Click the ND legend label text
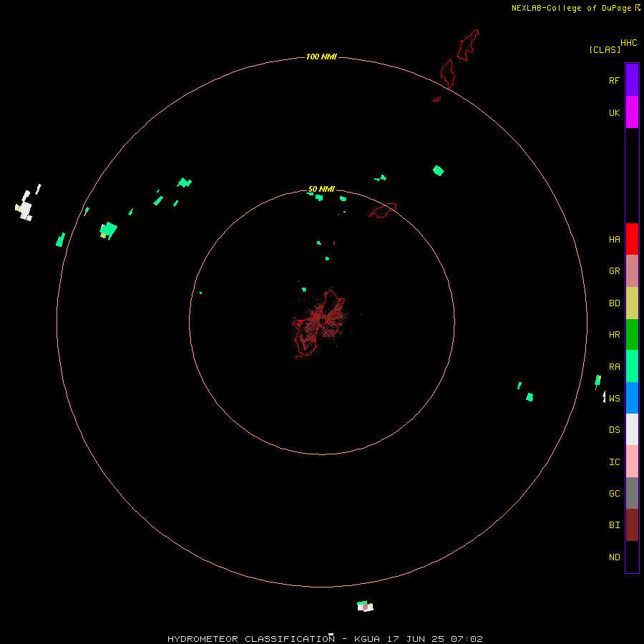Viewport: 644px width, 644px height. (615, 557)
